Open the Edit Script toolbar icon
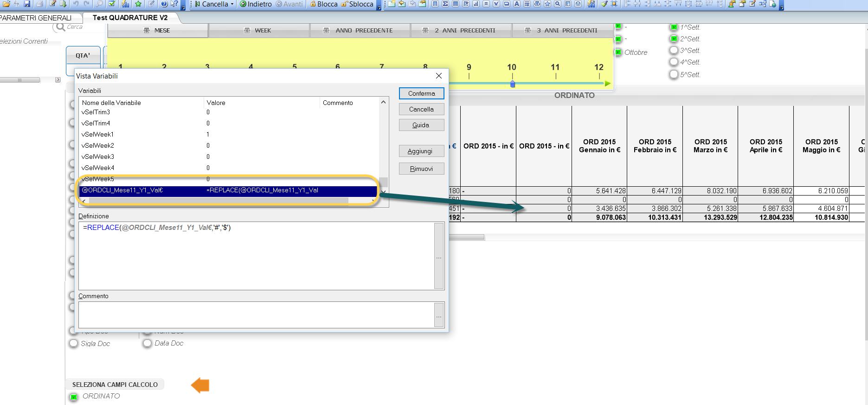 click(x=53, y=4)
